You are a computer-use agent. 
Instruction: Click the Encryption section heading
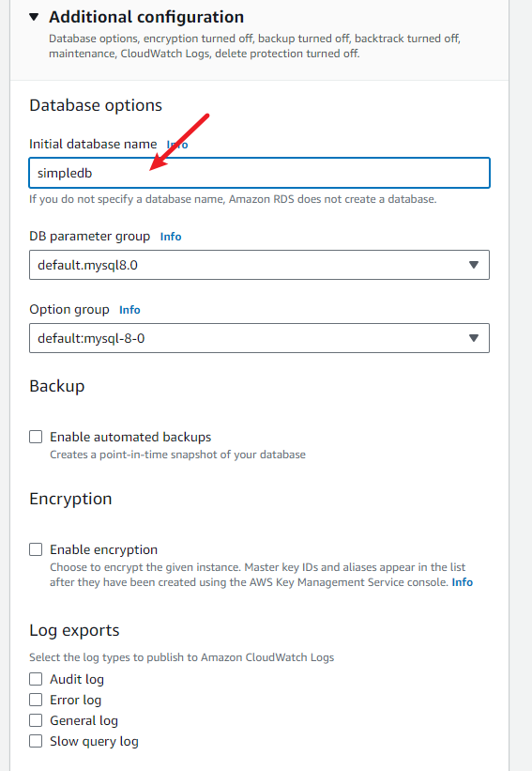[70, 499]
